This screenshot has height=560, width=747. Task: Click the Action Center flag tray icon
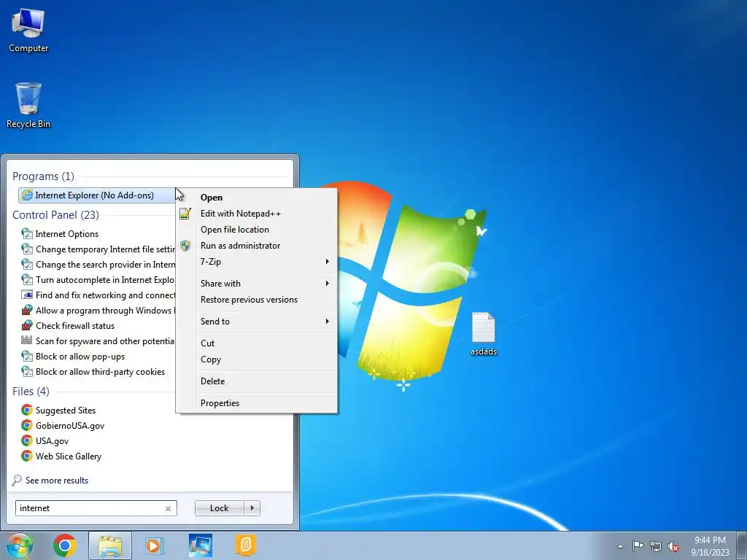(638, 545)
